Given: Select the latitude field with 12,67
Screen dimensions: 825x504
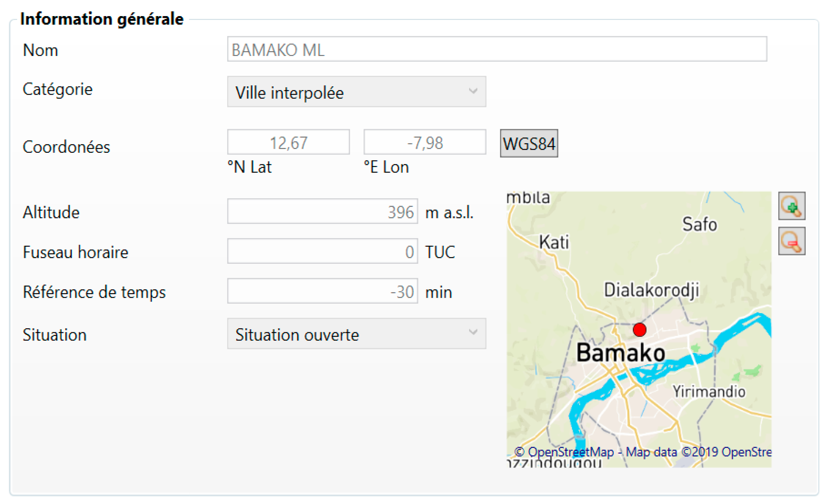Looking at the screenshot, I should 288,142.
